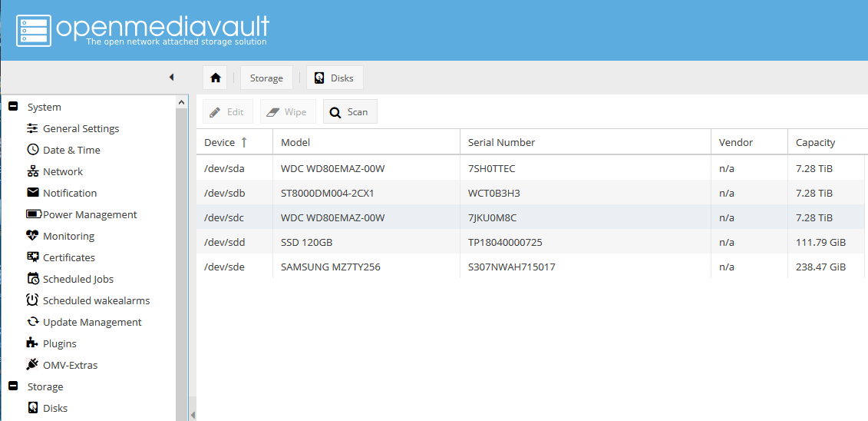Click the openmediavault logo
The image size is (868, 421).
[x=142, y=30]
